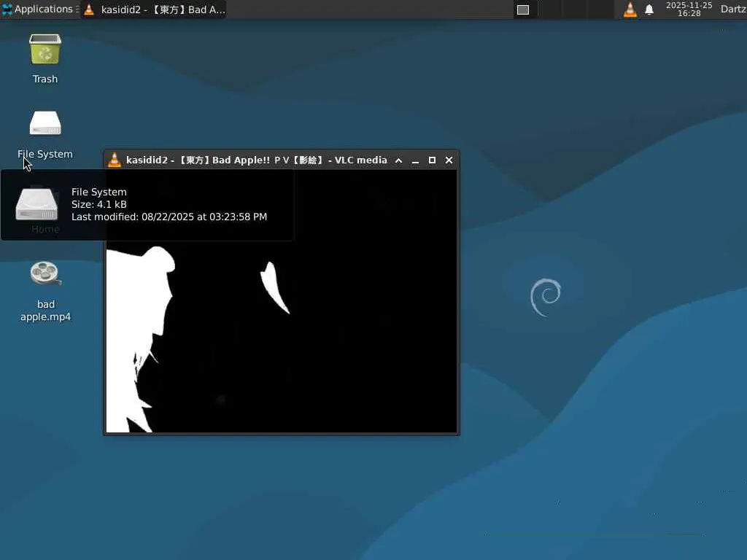Click the VLC window title text

[257, 160]
